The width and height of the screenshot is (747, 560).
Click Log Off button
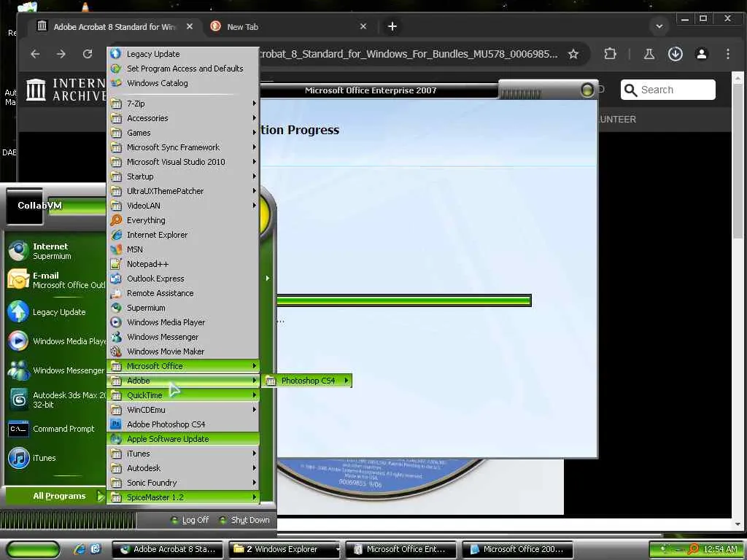[190, 520]
